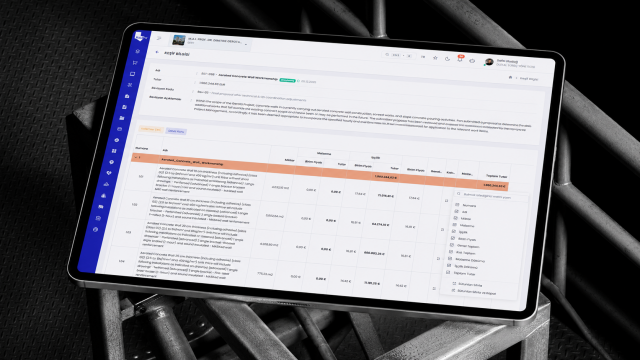Image resolution: width=640 pixels, height=360 pixels.
Task: Toggle the İşçilik column checkbox
Action: pos(453,231)
